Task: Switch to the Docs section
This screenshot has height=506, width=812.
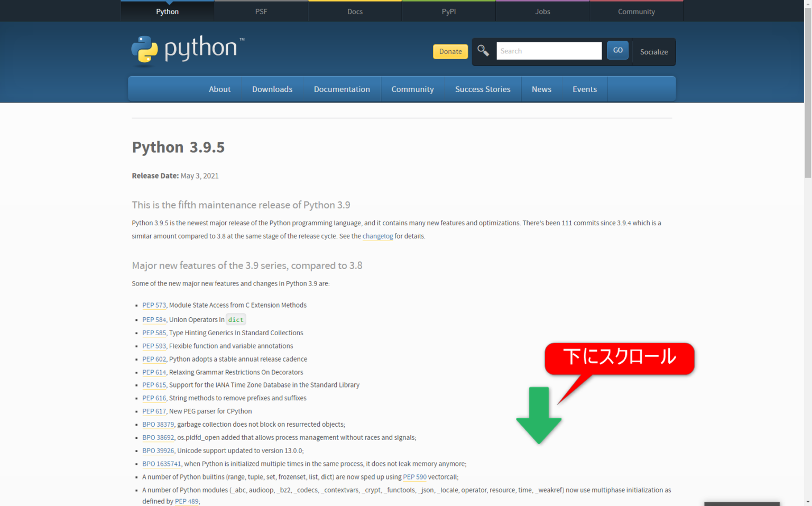Action: 354,11
